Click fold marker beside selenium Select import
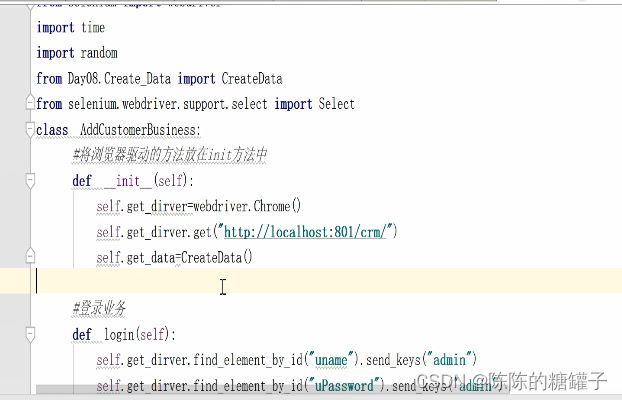622x400 pixels. coord(31,104)
